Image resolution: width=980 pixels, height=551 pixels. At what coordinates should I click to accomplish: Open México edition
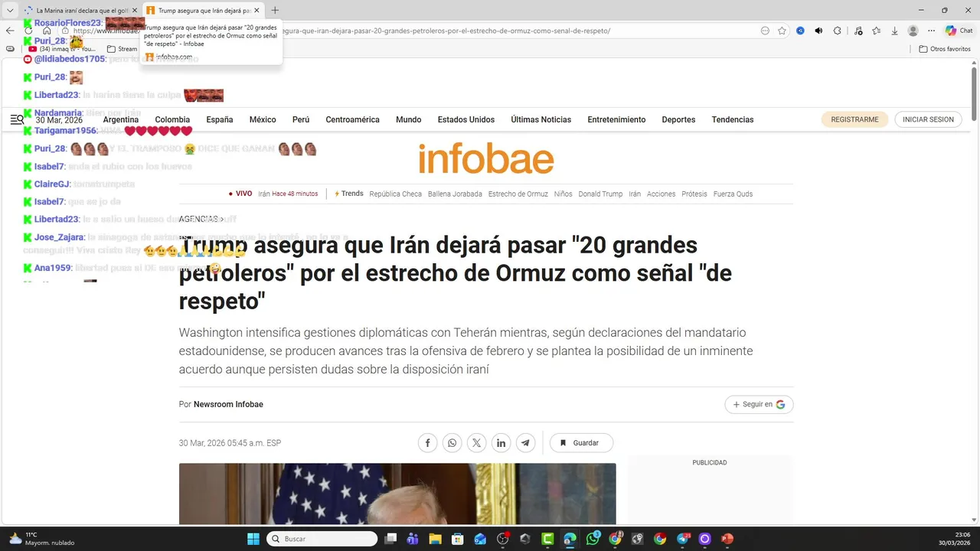tap(263, 119)
